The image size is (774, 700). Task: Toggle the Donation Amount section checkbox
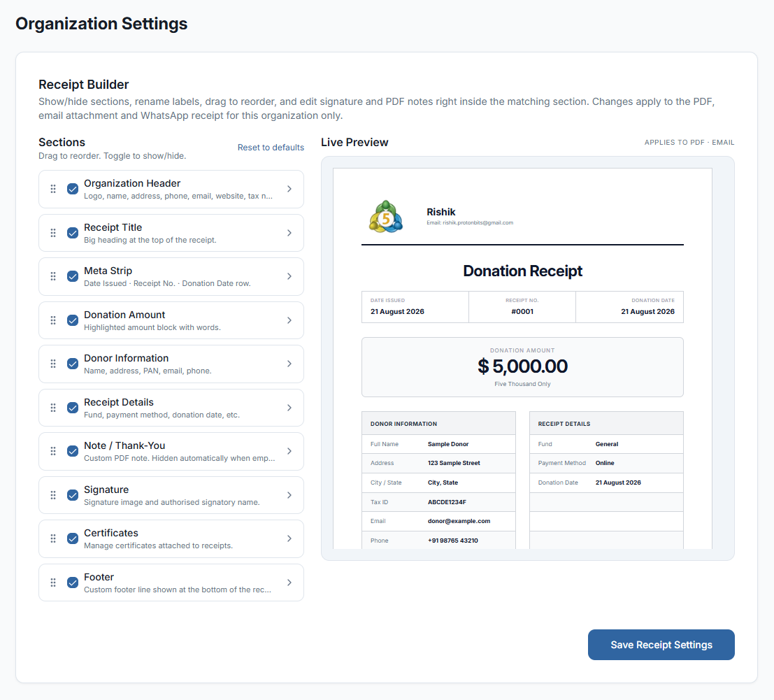(x=73, y=320)
